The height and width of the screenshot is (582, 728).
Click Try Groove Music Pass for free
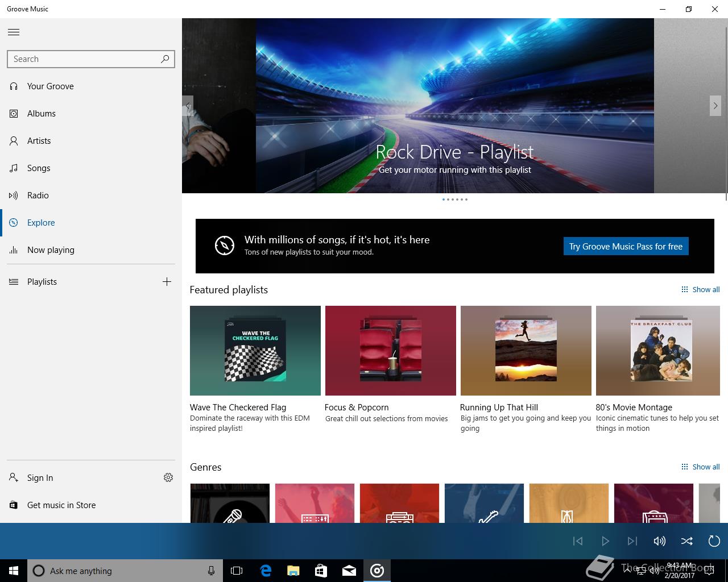click(626, 246)
